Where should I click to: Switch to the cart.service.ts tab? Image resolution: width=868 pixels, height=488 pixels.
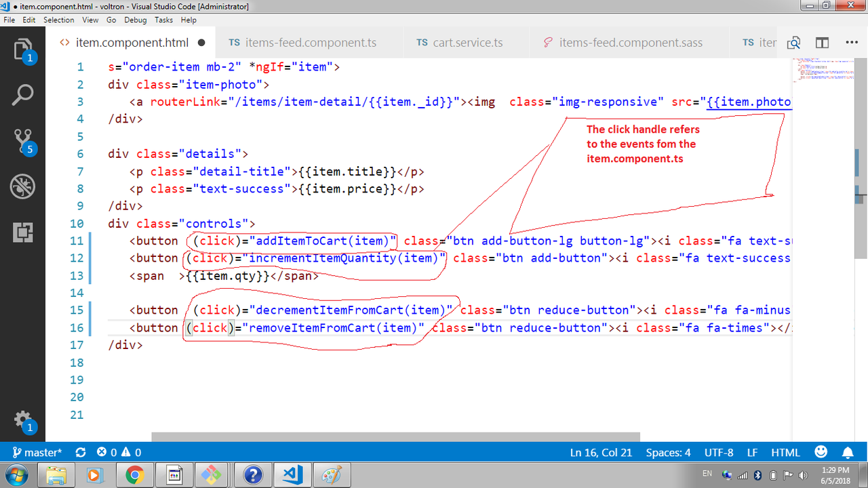pyautogui.click(x=460, y=43)
